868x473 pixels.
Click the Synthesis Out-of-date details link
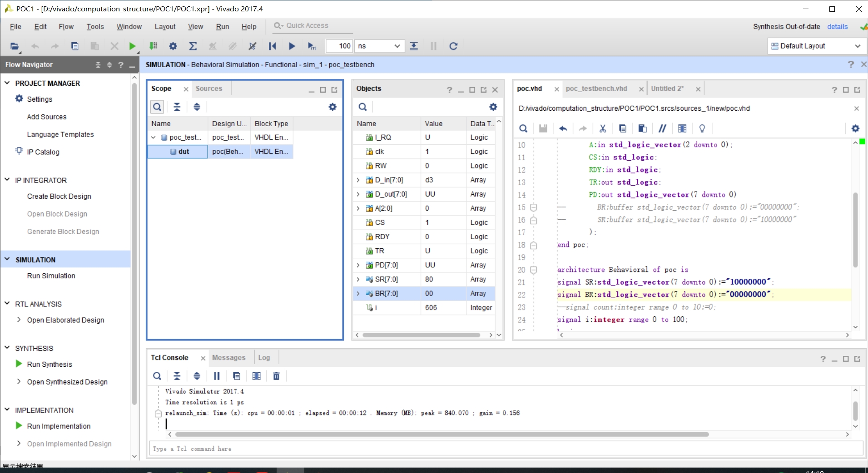837,27
